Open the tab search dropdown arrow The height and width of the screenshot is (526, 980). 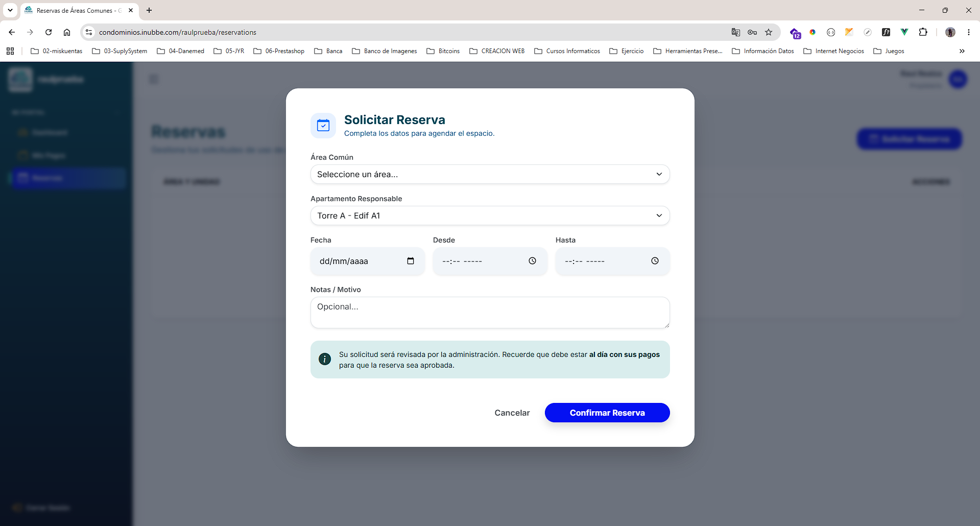pyautogui.click(x=10, y=10)
